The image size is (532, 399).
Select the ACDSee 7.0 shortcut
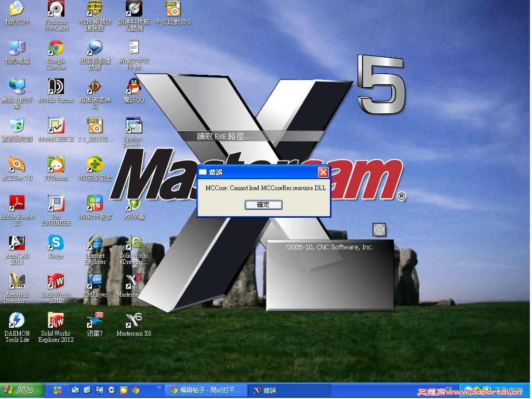coord(17,169)
